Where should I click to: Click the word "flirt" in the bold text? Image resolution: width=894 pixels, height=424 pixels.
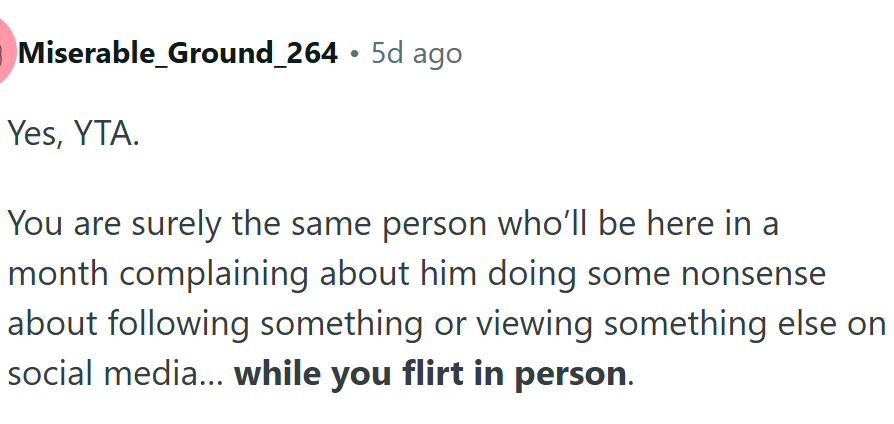[x=432, y=373]
